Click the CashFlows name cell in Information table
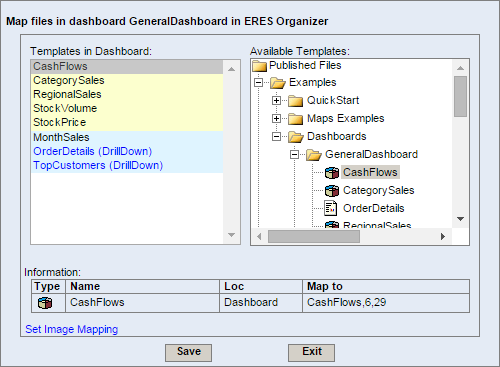This screenshot has height=367, width=500. pos(143,303)
